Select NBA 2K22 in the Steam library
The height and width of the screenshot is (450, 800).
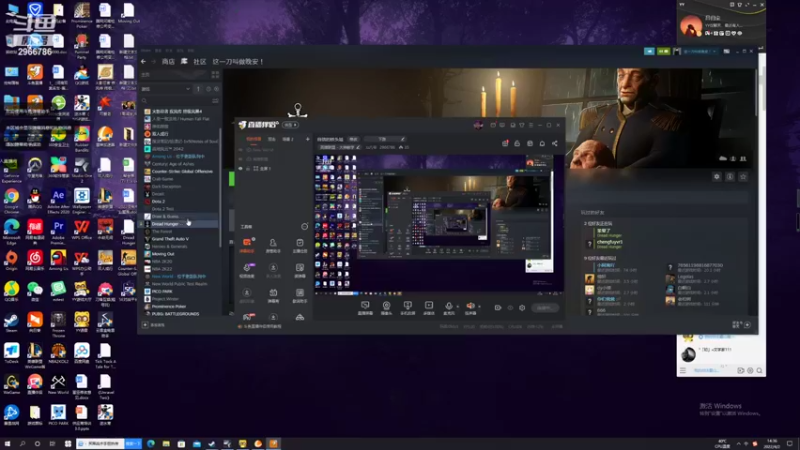coord(162,269)
